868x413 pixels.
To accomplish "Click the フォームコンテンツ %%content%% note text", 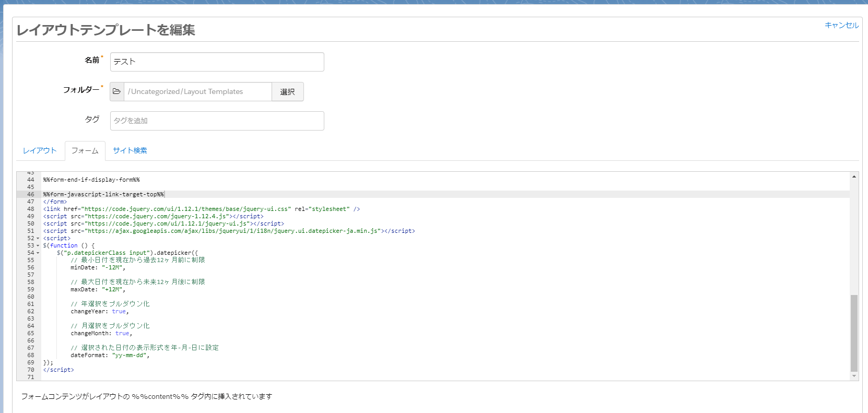I will tap(147, 396).
